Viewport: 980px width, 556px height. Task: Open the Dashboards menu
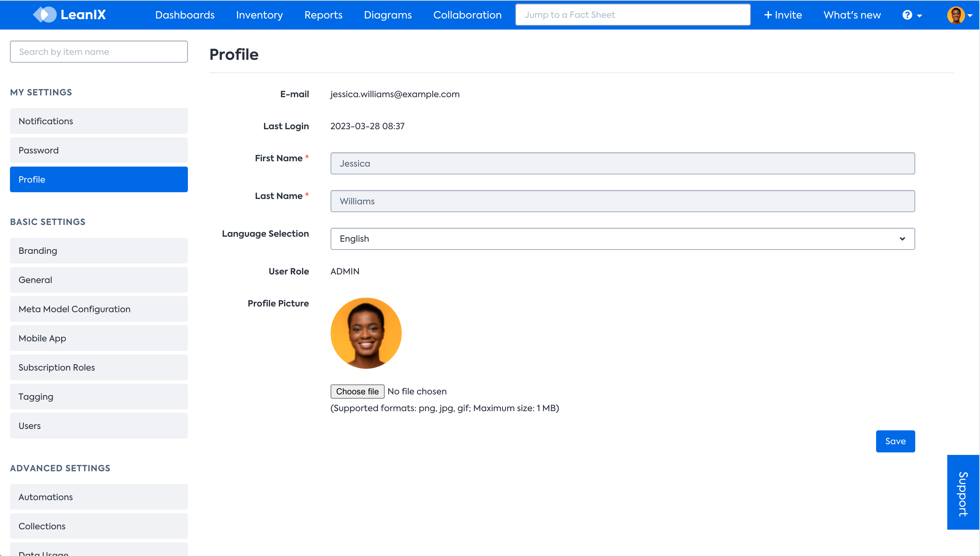tap(185, 15)
